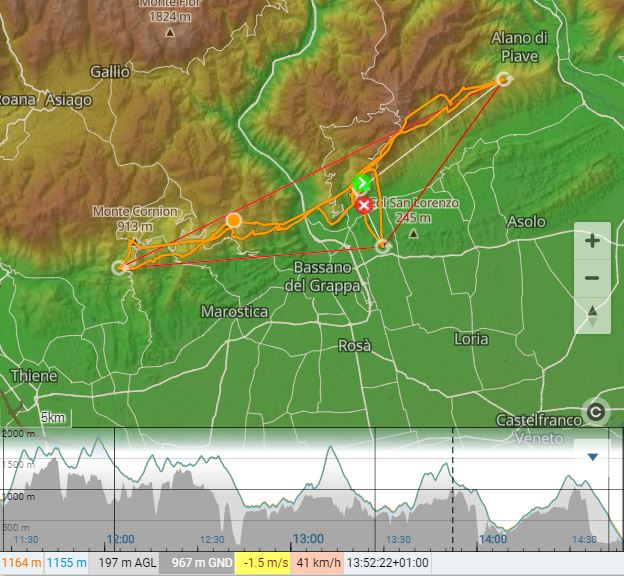This screenshot has height=576, width=624.
Task: Click the green takeoff marker
Action: point(361,184)
